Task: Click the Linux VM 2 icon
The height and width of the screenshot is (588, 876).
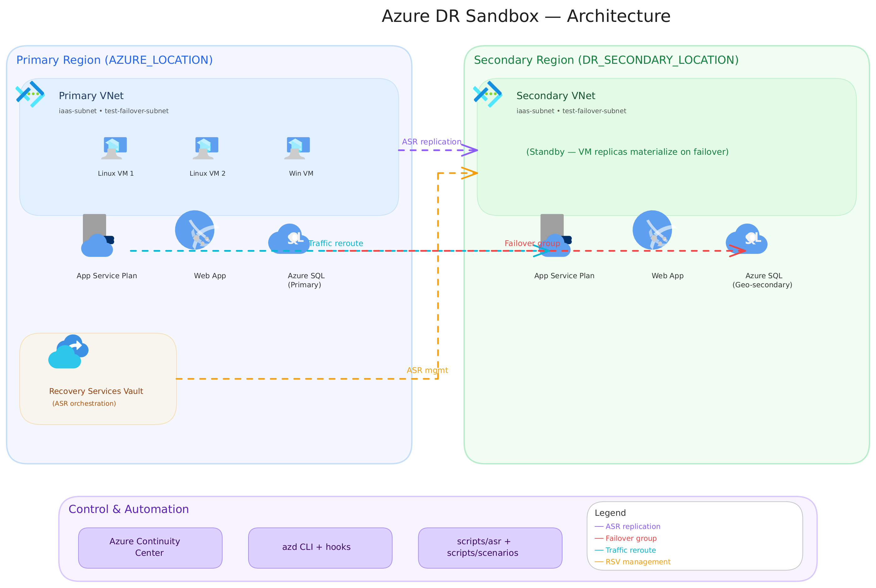Action: coord(206,148)
